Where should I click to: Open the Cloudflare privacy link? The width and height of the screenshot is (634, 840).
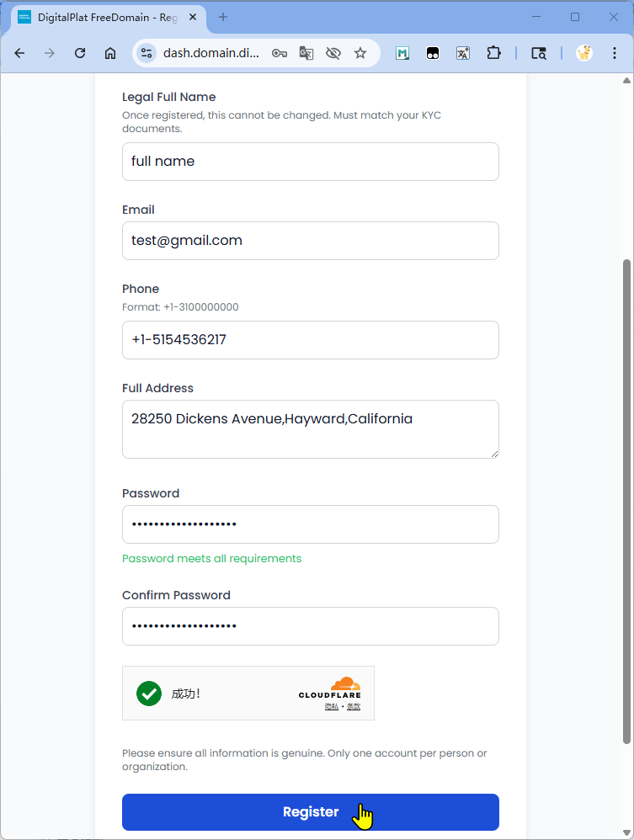pyautogui.click(x=331, y=707)
